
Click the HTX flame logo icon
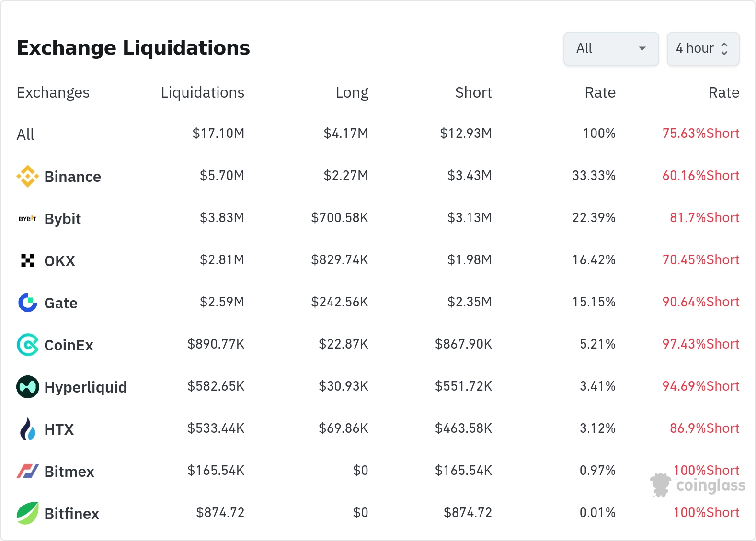(28, 429)
